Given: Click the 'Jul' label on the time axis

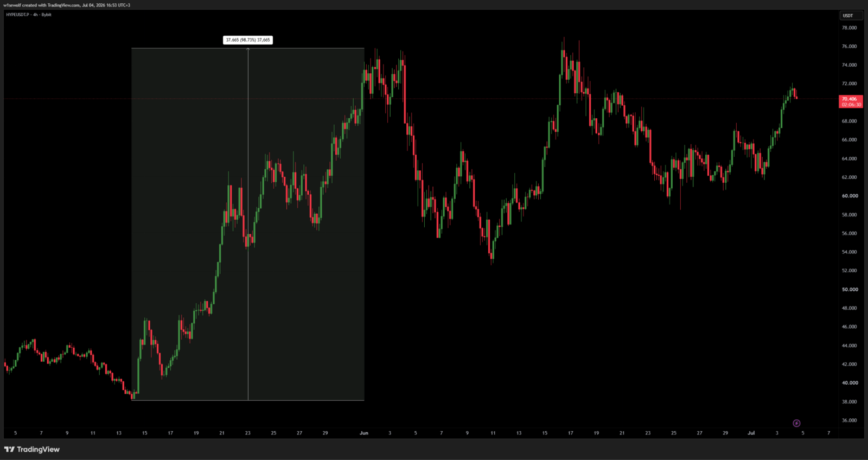Looking at the screenshot, I should [751, 433].
